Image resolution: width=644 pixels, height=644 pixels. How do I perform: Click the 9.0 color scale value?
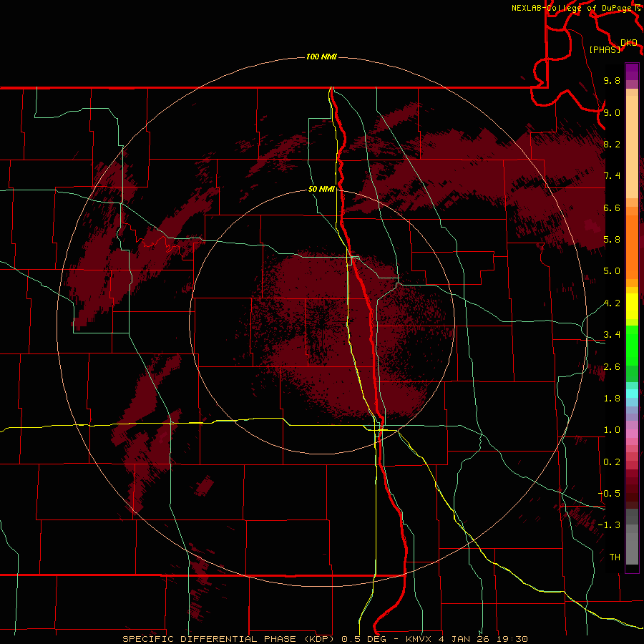pyautogui.click(x=612, y=112)
